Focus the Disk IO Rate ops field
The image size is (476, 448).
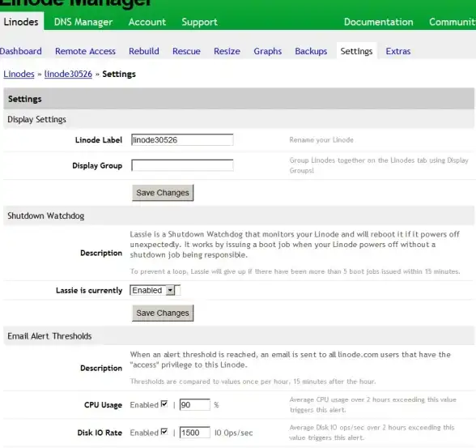[194, 433]
